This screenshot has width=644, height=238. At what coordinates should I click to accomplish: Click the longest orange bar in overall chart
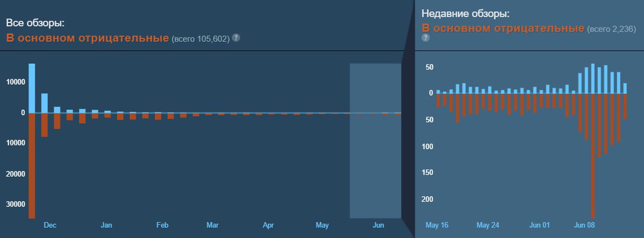coord(32,165)
